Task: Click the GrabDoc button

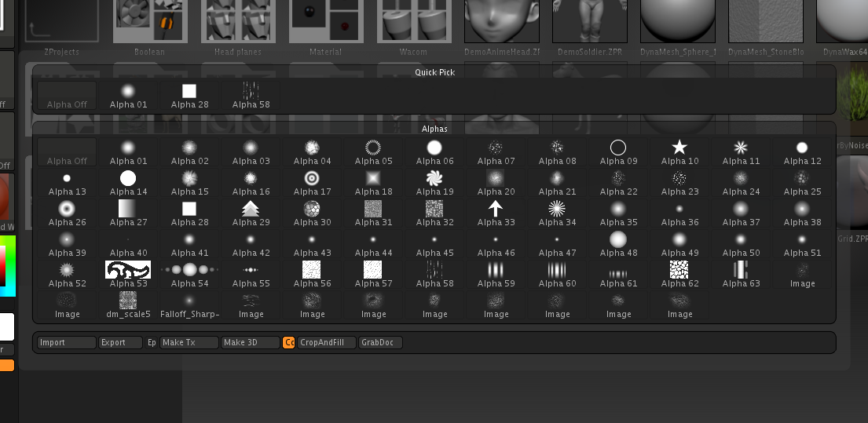Action: (x=380, y=342)
